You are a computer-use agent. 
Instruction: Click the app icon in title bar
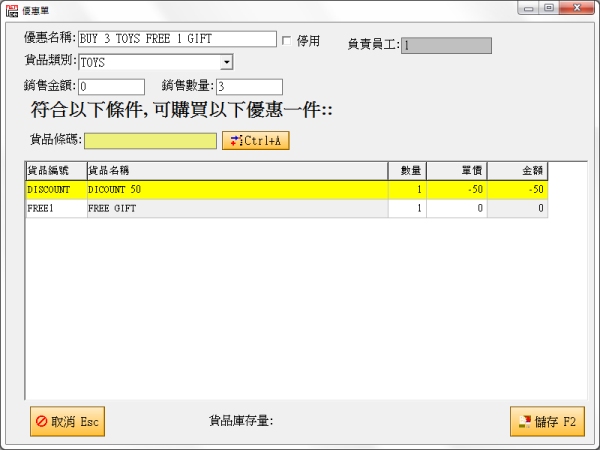12,11
